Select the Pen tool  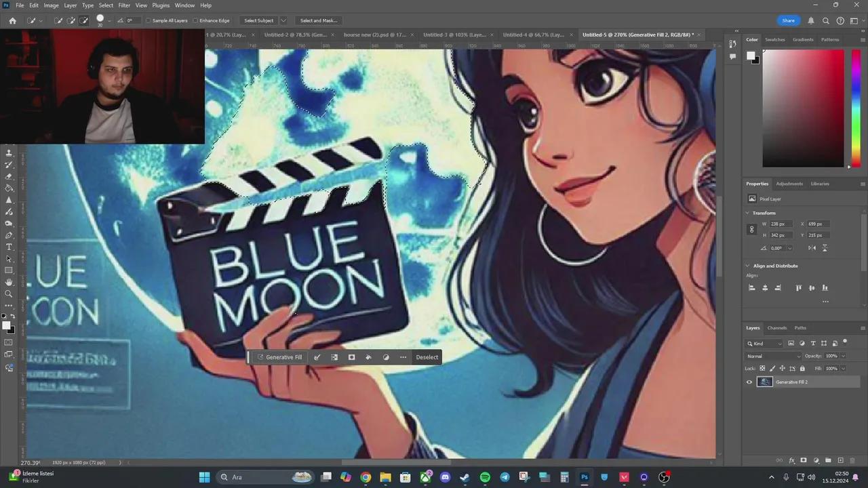tap(9, 235)
